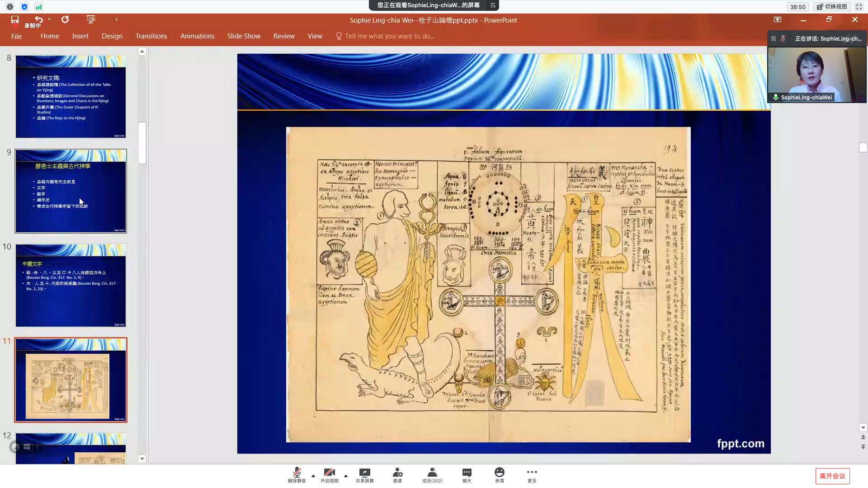Open the Transitions ribbon tab
This screenshot has height=488, width=868.
tap(151, 36)
